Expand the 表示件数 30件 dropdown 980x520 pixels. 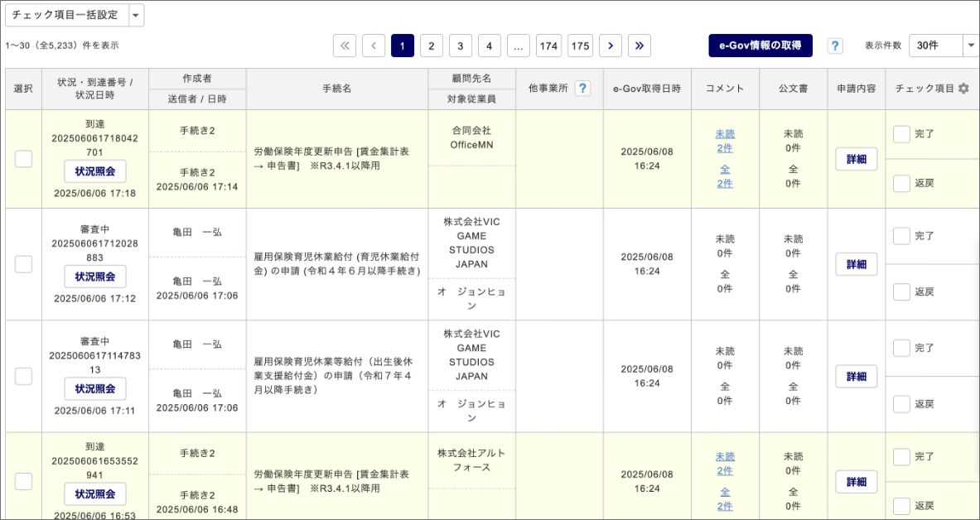click(971, 46)
